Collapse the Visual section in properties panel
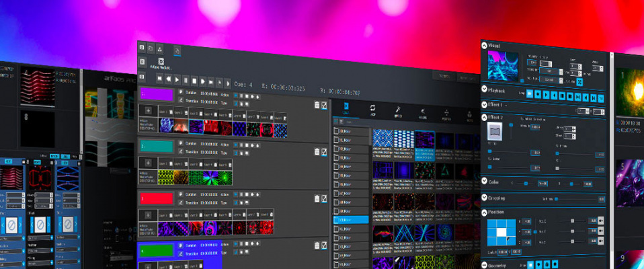Viewport: 644px width, 269px height. click(x=485, y=46)
